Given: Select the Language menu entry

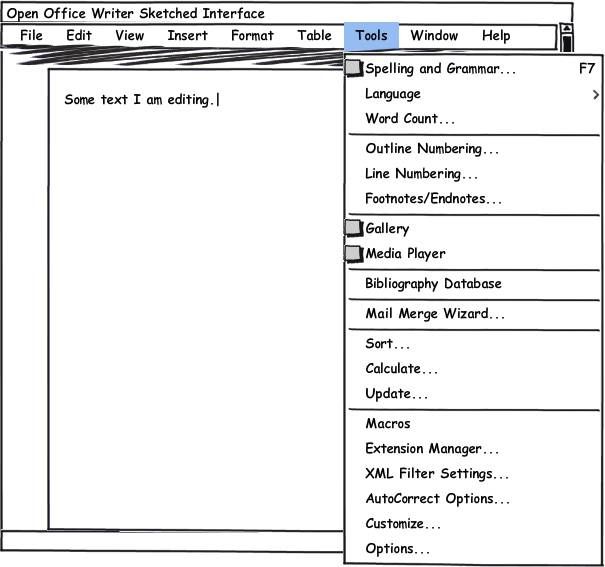Looking at the screenshot, I should pos(473,94).
